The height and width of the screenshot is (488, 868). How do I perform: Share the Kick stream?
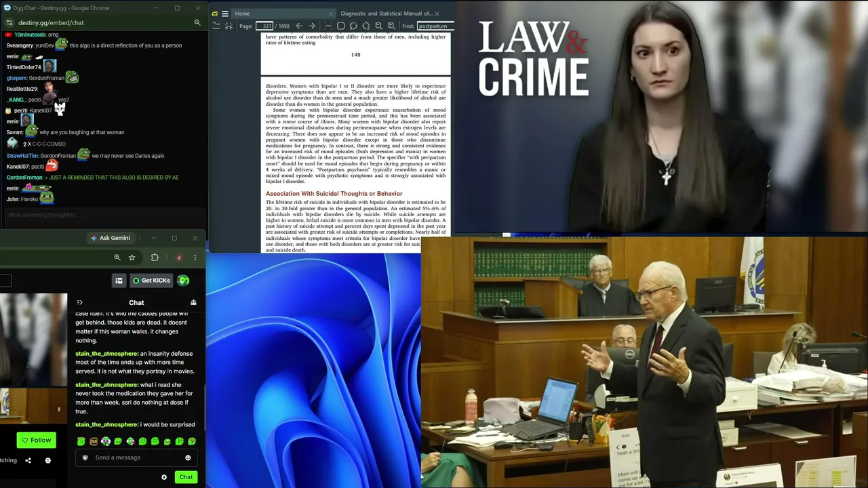point(28,460)
